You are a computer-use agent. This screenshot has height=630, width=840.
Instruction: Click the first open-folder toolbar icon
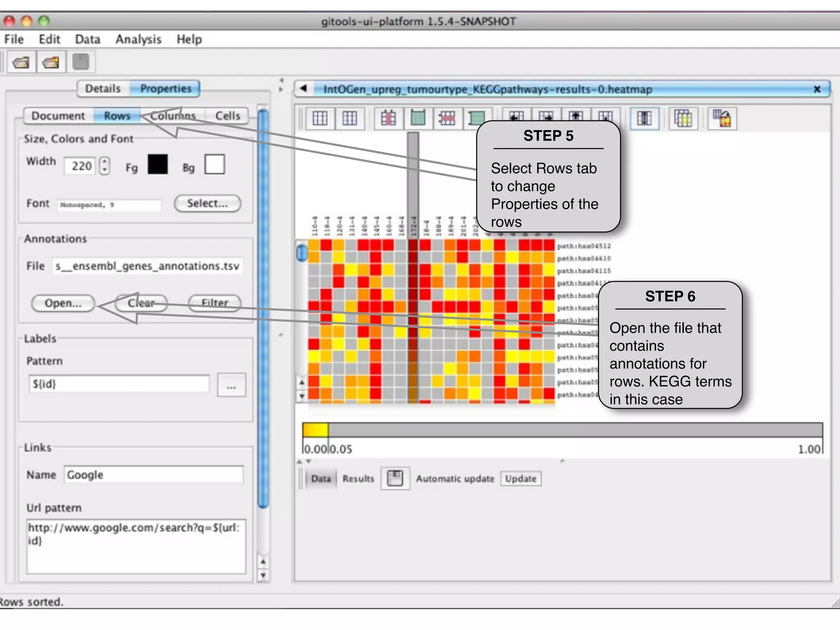coord(21,62)
